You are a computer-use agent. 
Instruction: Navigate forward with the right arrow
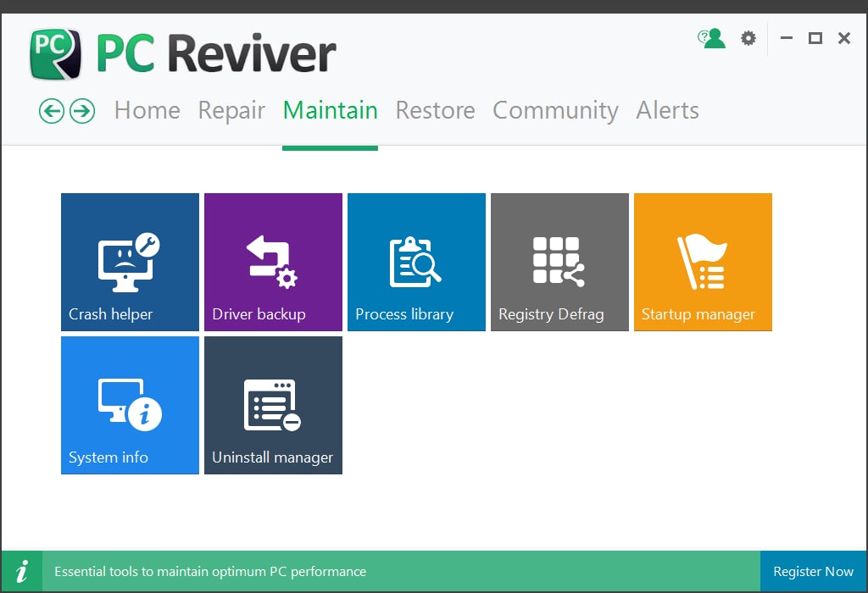pyautogui.click(x=81, y=111)
